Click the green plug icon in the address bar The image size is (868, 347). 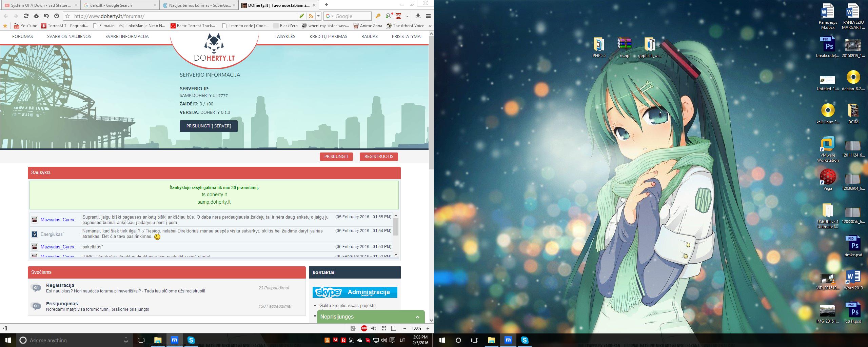click(x=301, y=16)
